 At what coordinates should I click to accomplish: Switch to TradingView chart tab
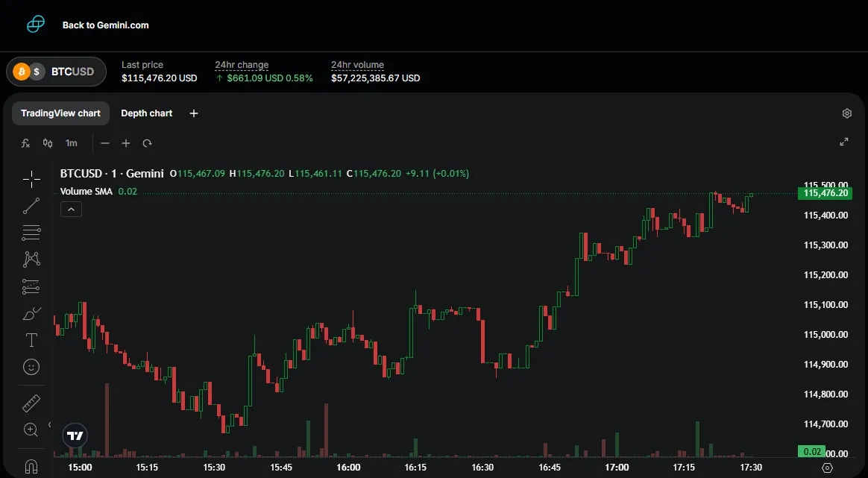click(60, 113)
